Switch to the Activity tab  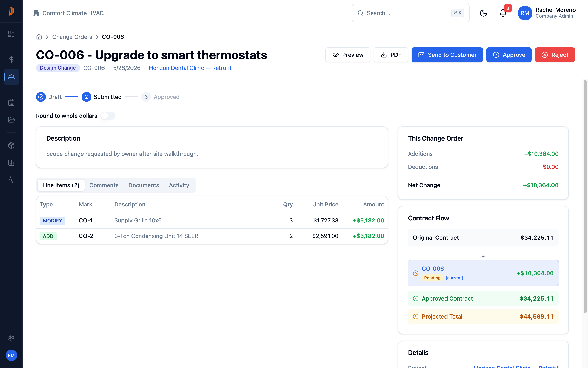[x=179, y=185]
